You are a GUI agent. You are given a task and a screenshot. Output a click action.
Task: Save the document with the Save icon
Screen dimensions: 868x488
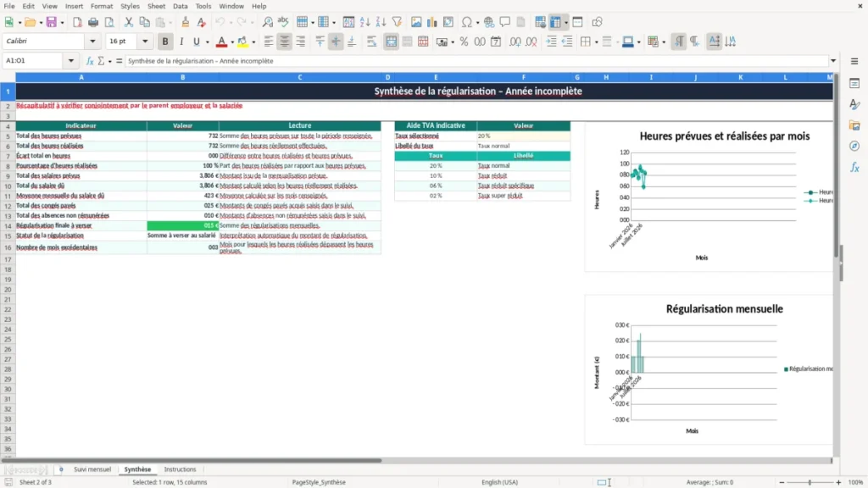point(51,22)
